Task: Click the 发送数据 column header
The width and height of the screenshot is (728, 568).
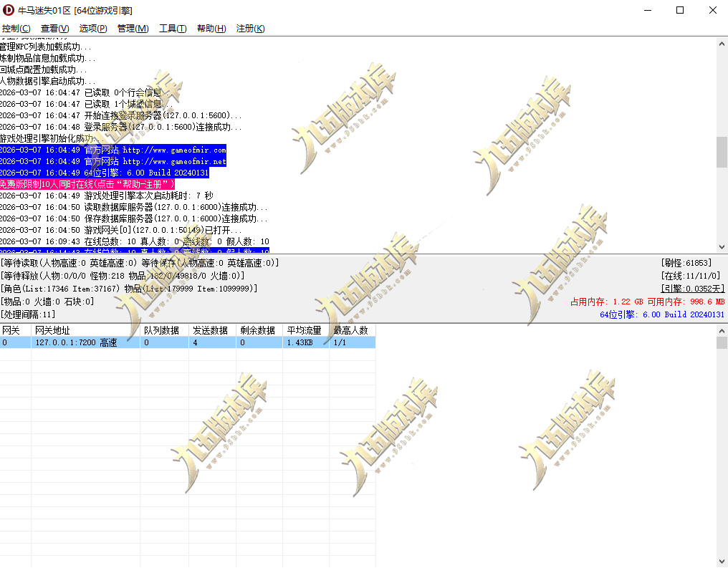Action: coord(212,330)
